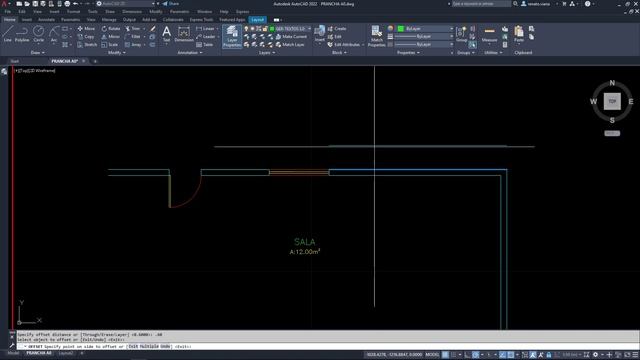The image size is (640, 360).
Task: Select the Arc tool
Action: click(53, 34)
